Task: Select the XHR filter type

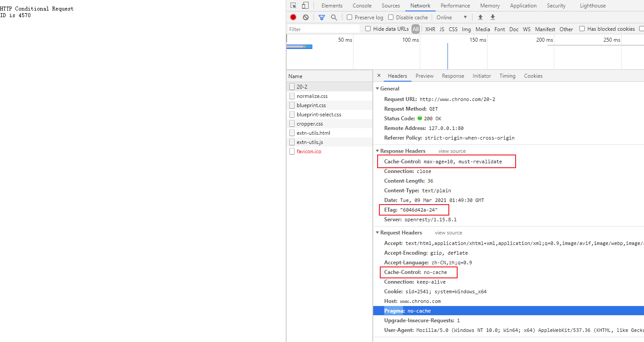Action: 430,29
